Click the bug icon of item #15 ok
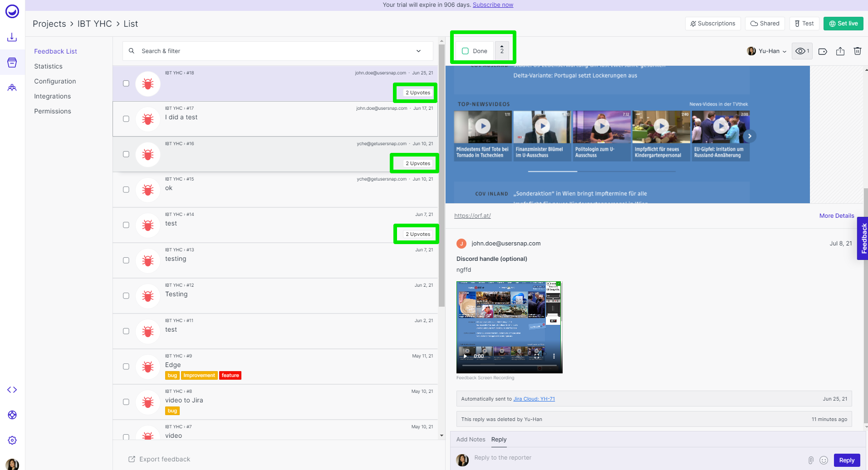The image size is (868, 470). click(x=148, y=190)
